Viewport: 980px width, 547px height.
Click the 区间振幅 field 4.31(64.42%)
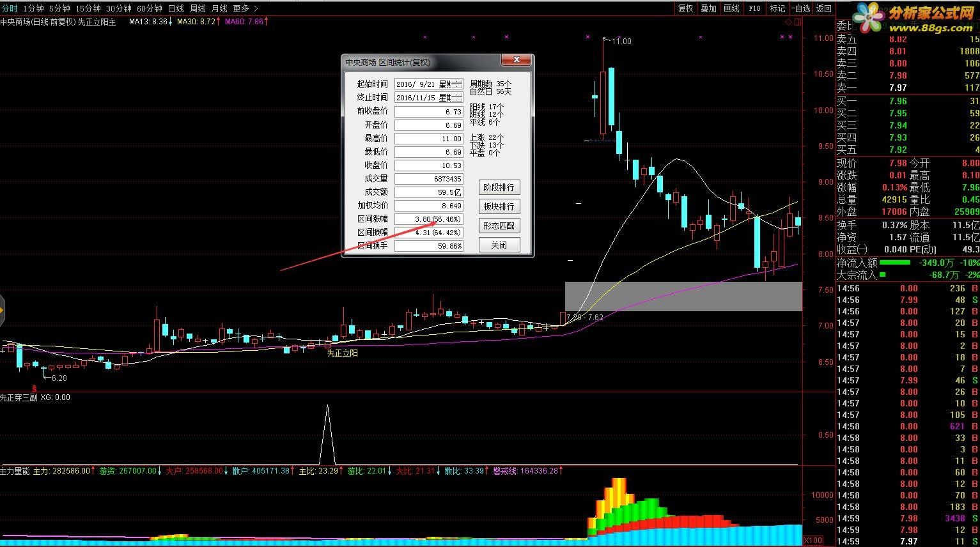(428, 232)
